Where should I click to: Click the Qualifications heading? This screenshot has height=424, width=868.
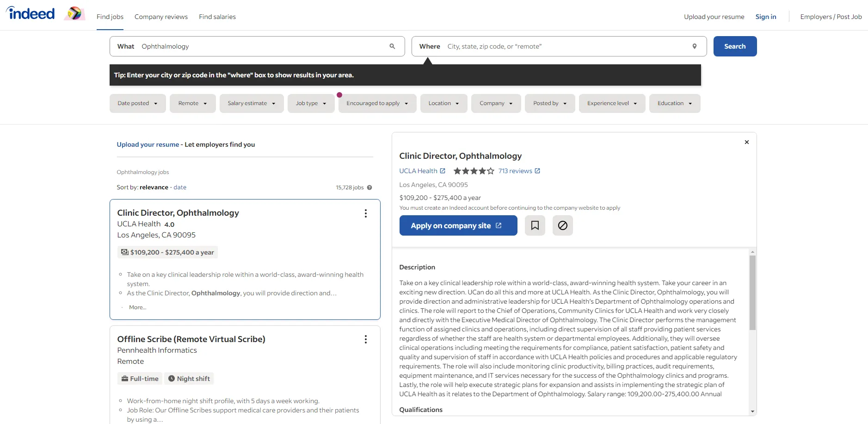[x=421, y=410]
